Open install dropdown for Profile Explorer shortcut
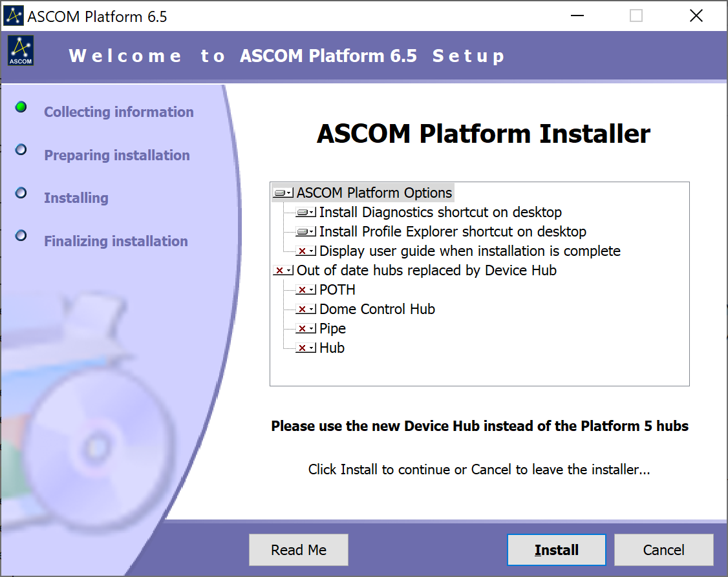728x577 pixels. pos(306,231)
